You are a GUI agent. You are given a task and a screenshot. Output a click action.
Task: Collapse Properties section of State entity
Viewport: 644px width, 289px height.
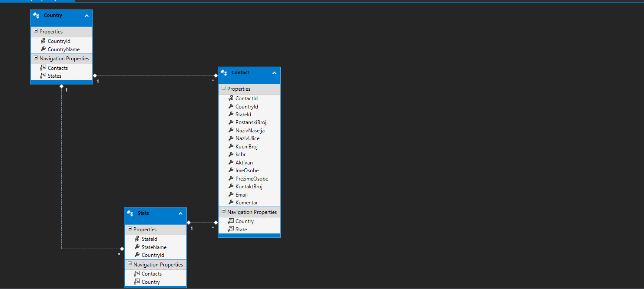129,229
